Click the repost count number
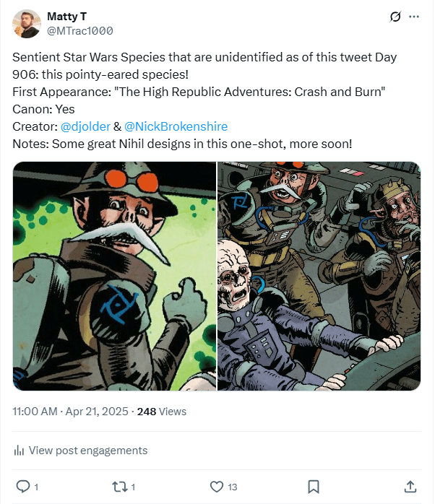This screenshot has width=435, height=504. 133,486
